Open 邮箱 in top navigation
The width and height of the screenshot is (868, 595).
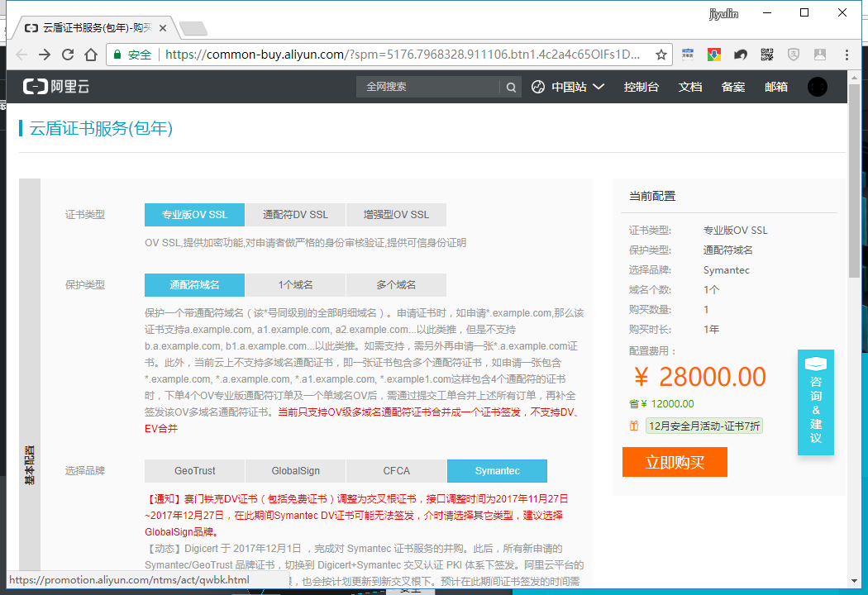pyautogui.click(x=775, y=87)
